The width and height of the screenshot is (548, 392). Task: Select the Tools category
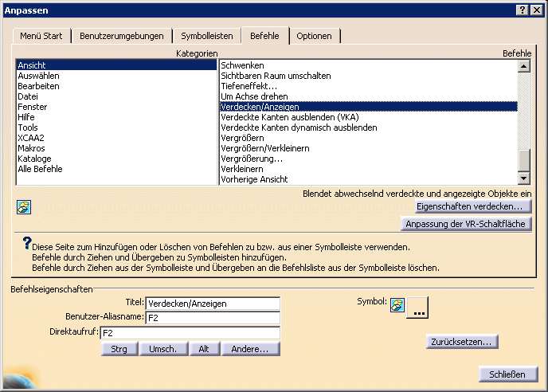116,127
